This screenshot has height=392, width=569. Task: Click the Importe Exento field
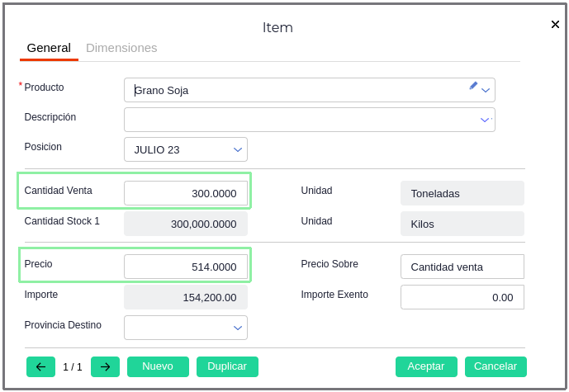pos(462,297)
